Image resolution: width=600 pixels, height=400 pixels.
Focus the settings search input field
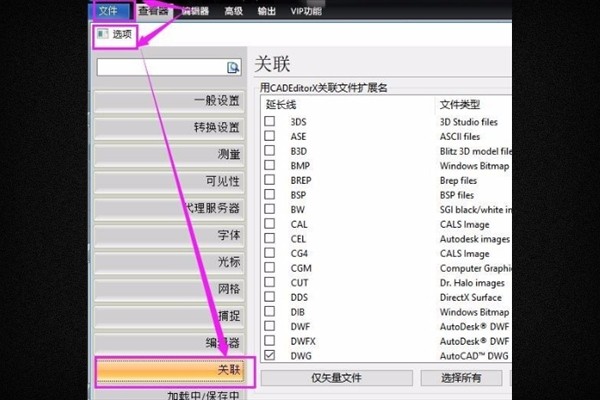[169, 67]
